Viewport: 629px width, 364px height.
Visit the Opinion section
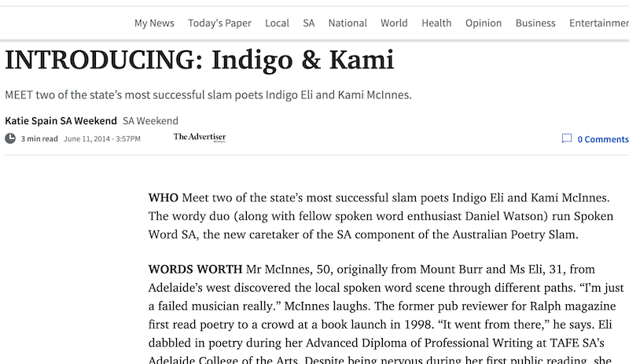pos(483,23)
